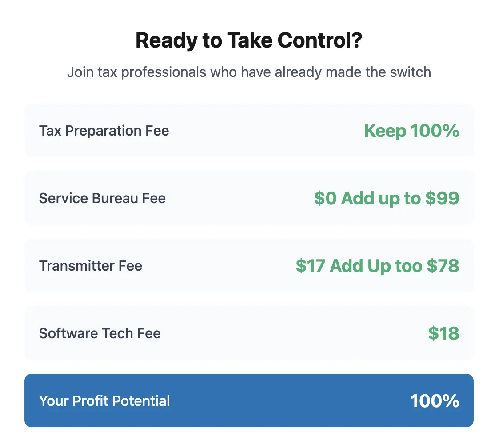Click the Software Tech Fee label

pyautogui.click(x=100, y=333)
